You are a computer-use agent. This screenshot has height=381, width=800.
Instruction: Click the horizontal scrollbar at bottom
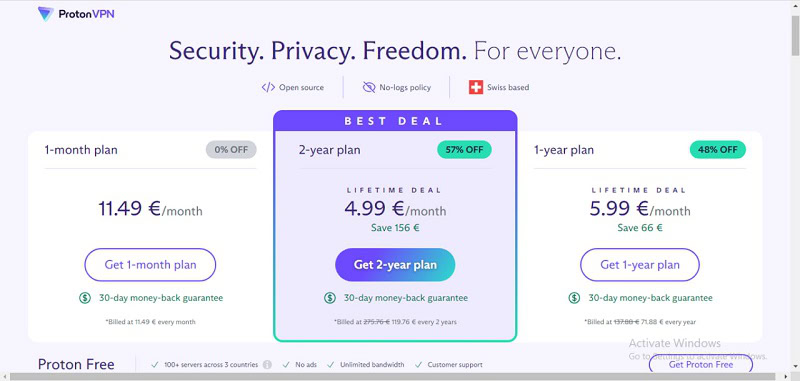[x=397, y=377]
